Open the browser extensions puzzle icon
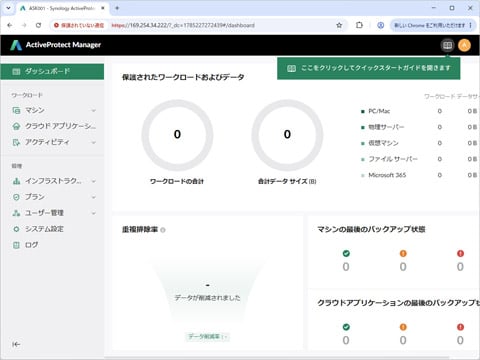This screenshot has height=360, width=480. [x=359, y=25]
